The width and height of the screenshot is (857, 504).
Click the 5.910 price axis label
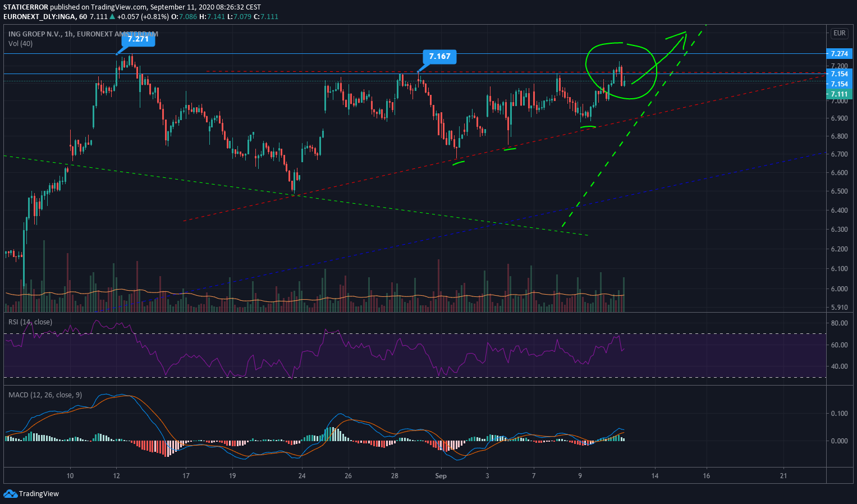840,308
